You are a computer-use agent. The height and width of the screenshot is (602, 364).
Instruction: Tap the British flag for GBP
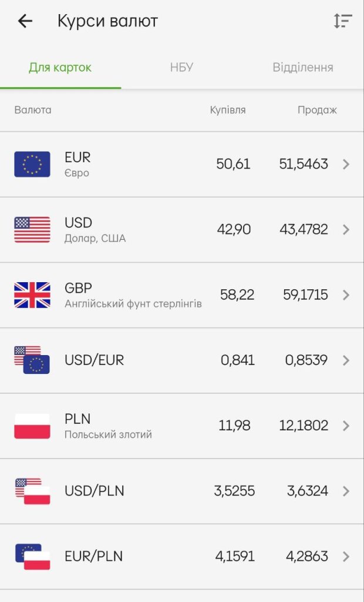32,295
